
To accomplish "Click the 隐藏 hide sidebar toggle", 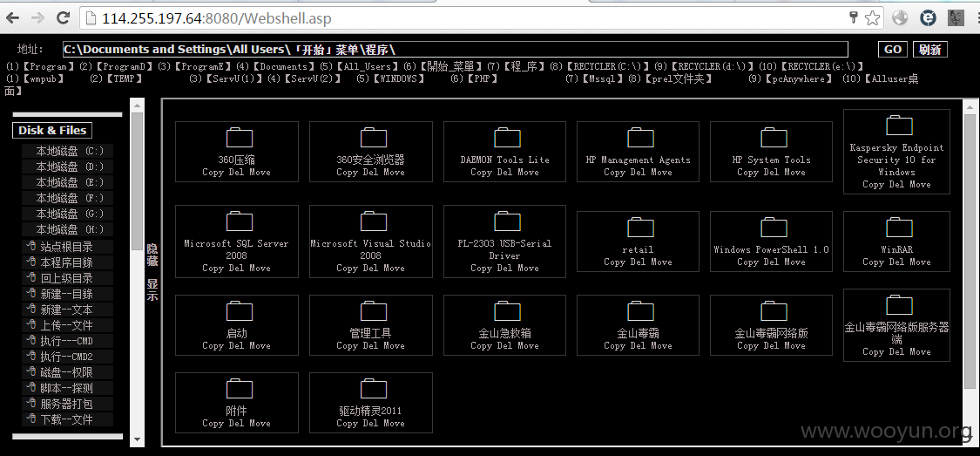I will [x=152, y=255].
